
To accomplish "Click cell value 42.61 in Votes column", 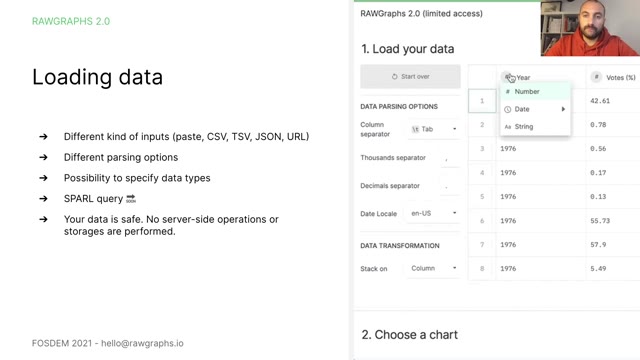I will pyautogui.click(x=600, y=101).
